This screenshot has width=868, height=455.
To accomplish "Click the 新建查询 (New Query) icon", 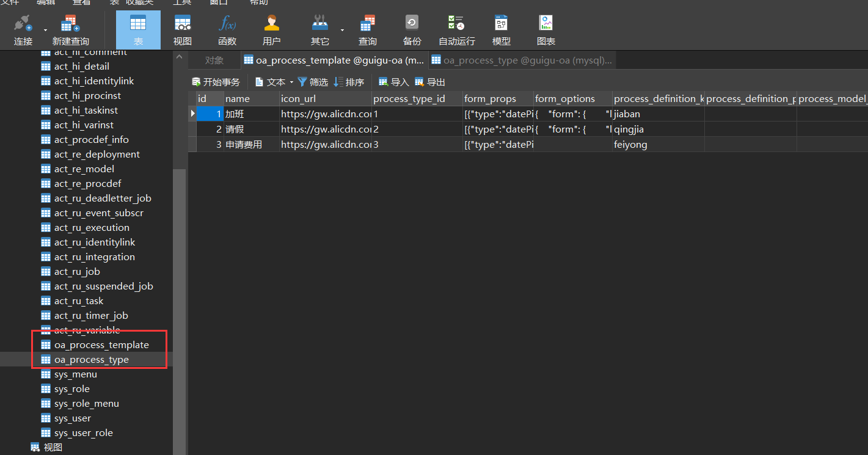I will [70, 29].
